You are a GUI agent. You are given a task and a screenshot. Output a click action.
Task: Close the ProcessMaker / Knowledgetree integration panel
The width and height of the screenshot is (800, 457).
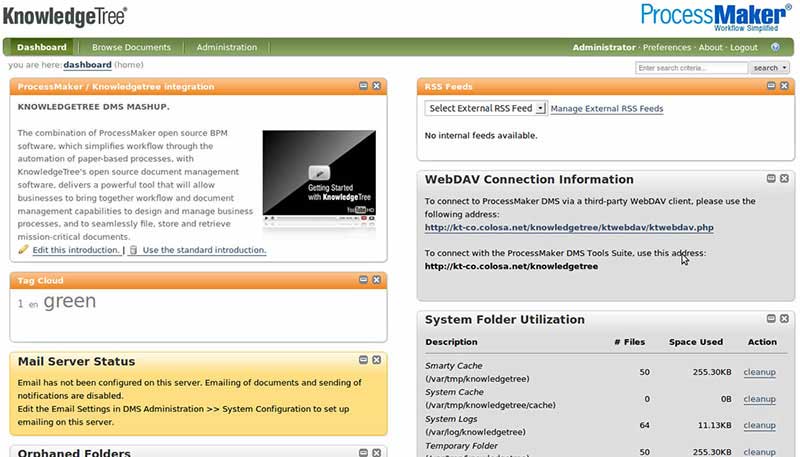pyautogui.click(x=377, y=86)
